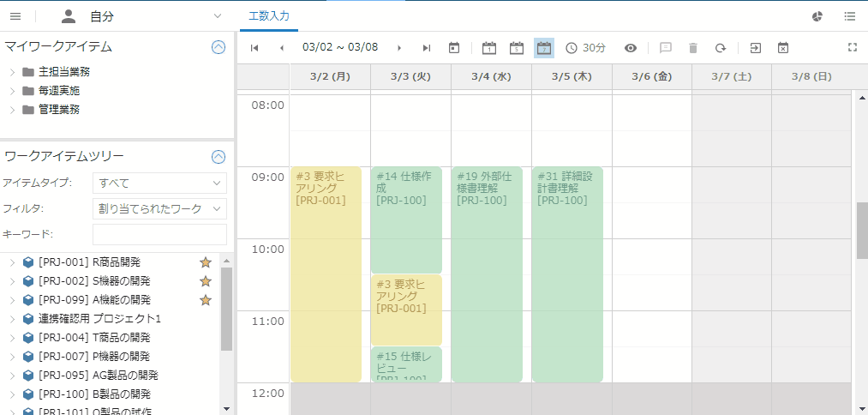The height and width of the screenshot is (415, 868).
Task: Open the pie chart report view
Action: [x=817, y=16]
